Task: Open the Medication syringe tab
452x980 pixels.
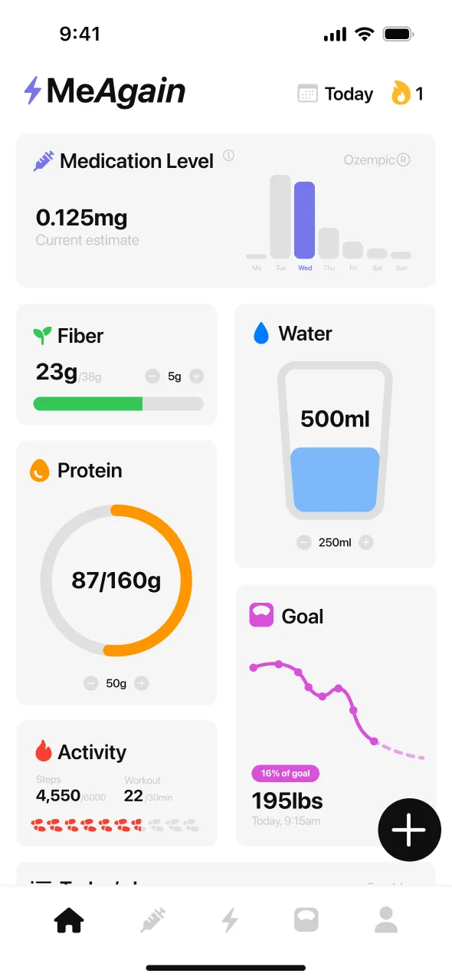Action: click(x=151, y=919)
